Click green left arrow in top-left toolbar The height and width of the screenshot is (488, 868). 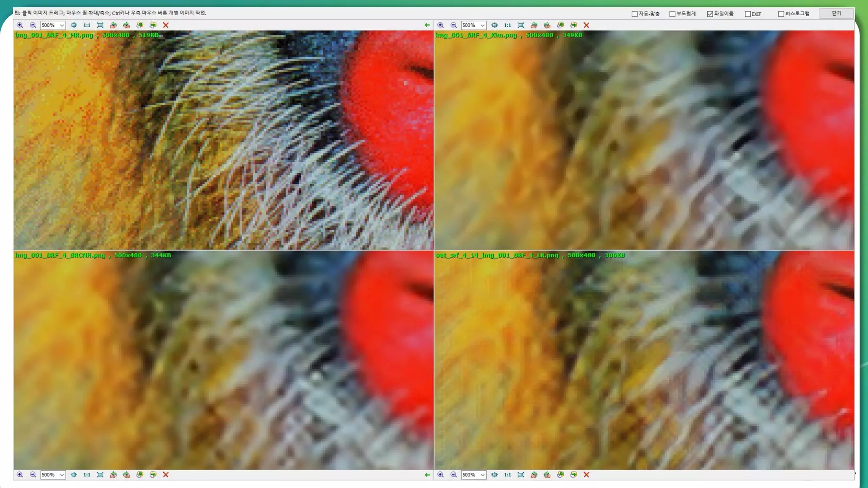pos(427,25)
